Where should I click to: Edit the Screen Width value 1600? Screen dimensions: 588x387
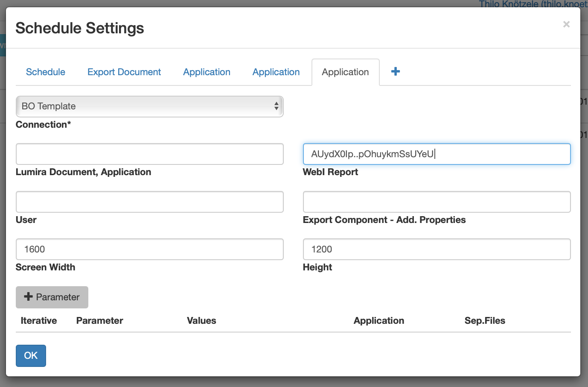(x=150, y=249)
